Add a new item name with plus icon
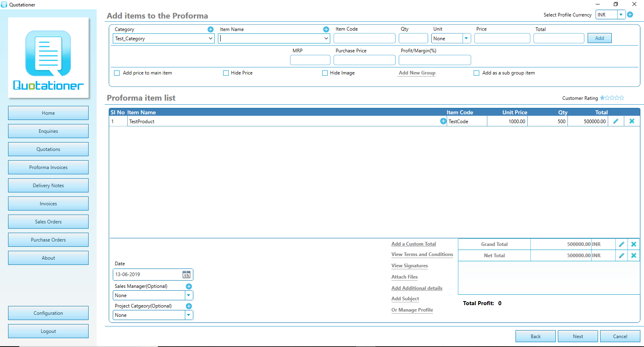 (x=326, y=29)
